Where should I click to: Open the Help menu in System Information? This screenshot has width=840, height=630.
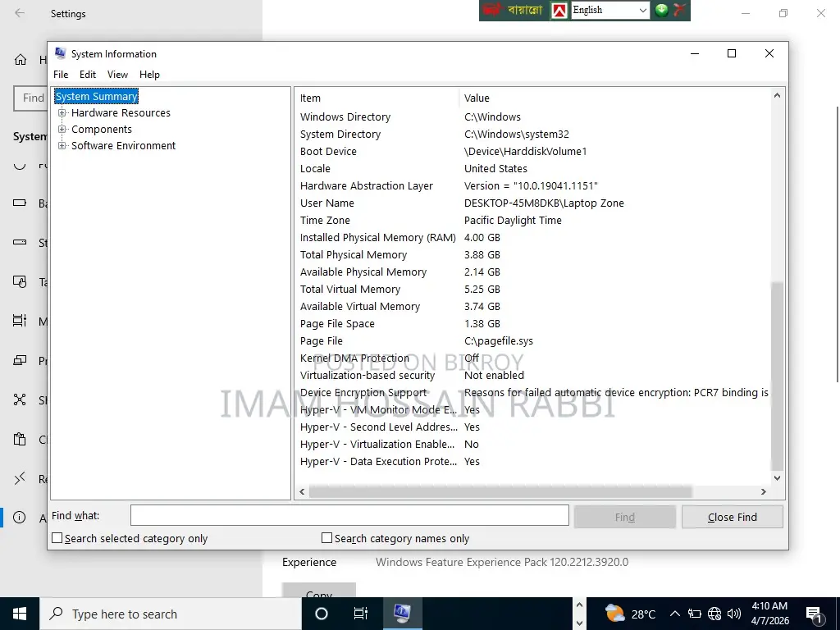(149, 75)
